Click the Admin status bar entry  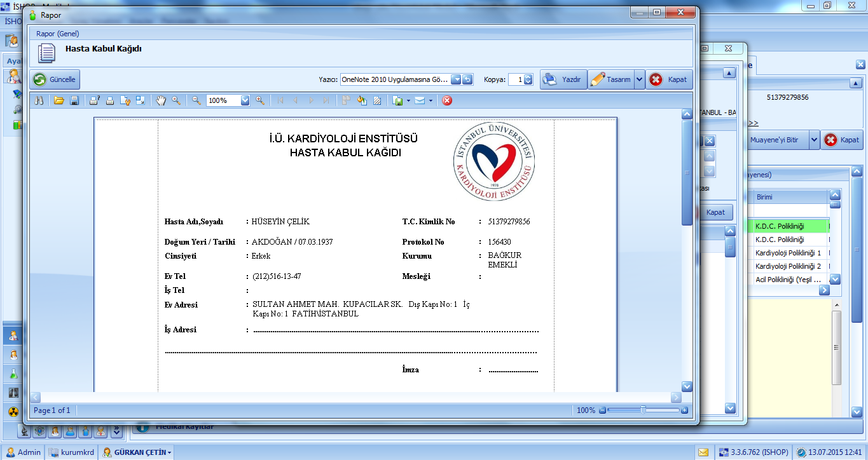pos(24,452)
